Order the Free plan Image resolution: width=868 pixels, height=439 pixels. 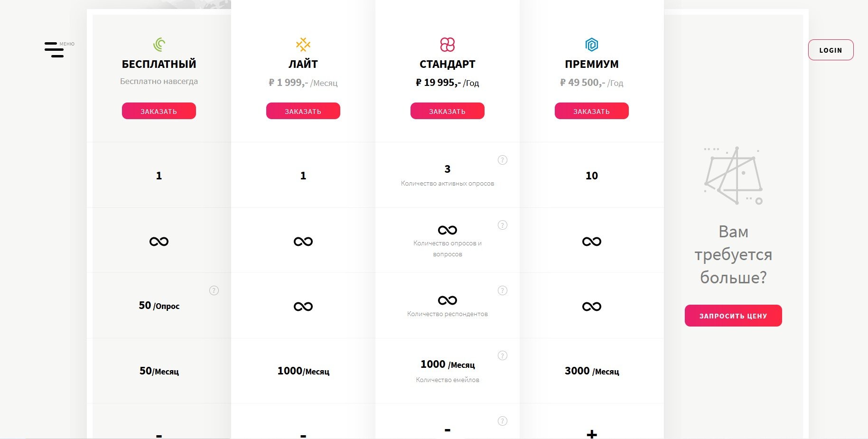(159, 111)
